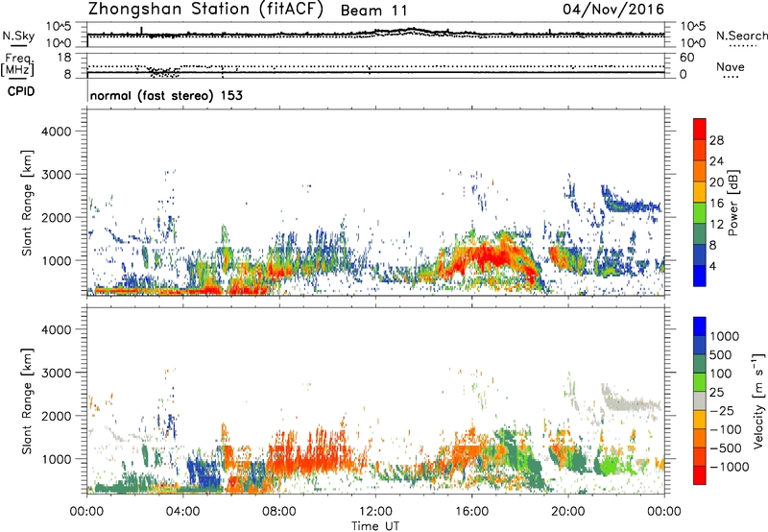The width and height of the screenshot is (768, 532).
Task: Click the '100' velocity colorbar label
Action: [x=720, y=374]
